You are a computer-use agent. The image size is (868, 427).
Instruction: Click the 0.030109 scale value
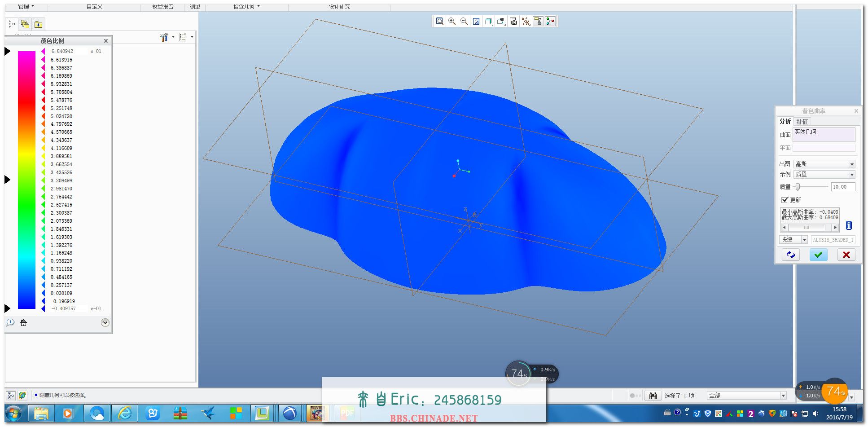click(61, 293)
